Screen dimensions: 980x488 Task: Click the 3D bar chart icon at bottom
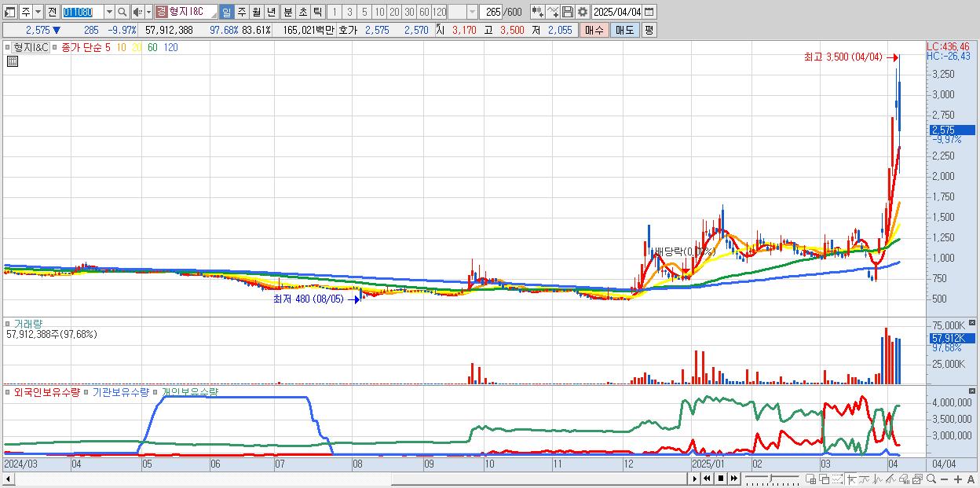click(904, 479)
